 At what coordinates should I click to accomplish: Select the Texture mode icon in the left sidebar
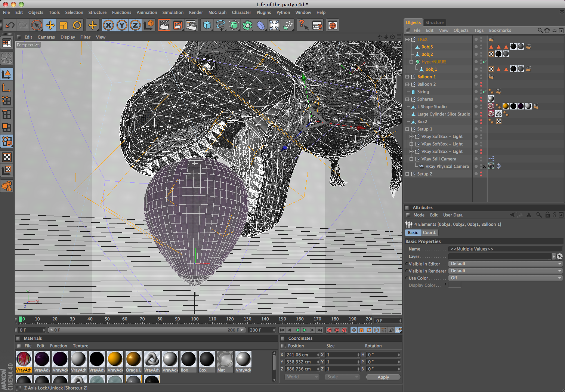pyautogui.click(x=7, y=157)
